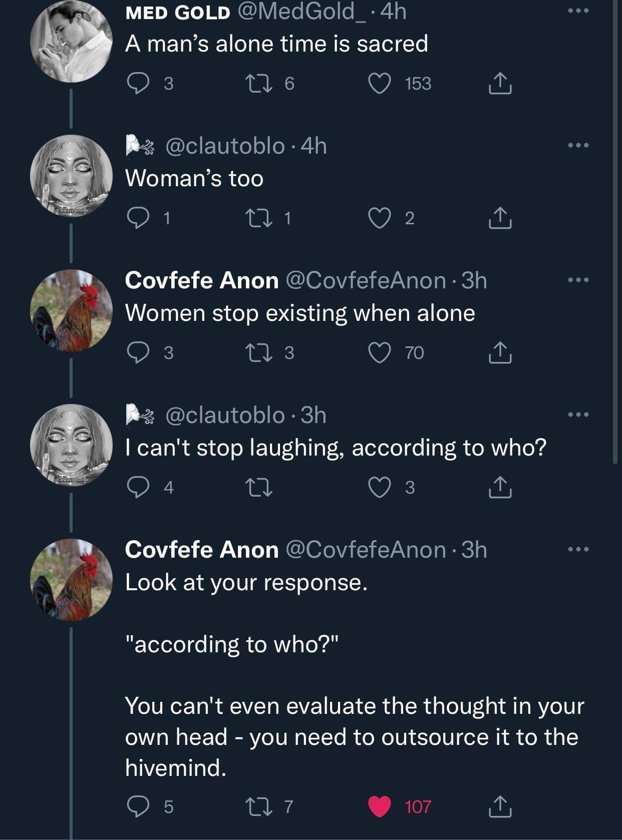Open more options on MedGold's tweet
The height and width of the screenshot is (840, 622).
point(578,10)
